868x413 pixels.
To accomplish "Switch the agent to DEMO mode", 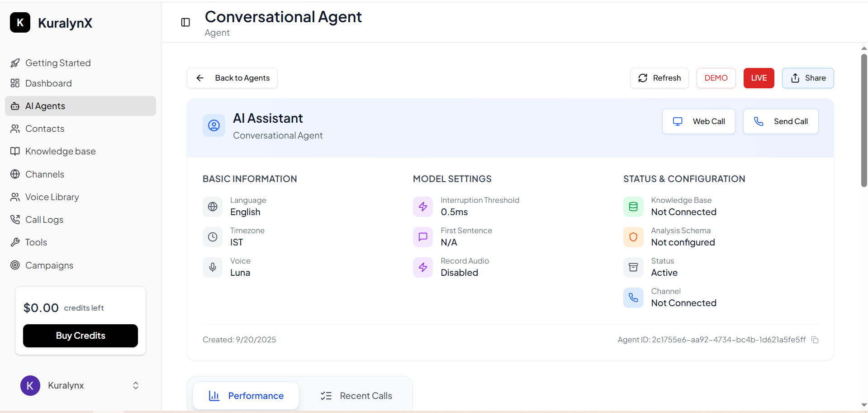I will [x=716, y=78].
